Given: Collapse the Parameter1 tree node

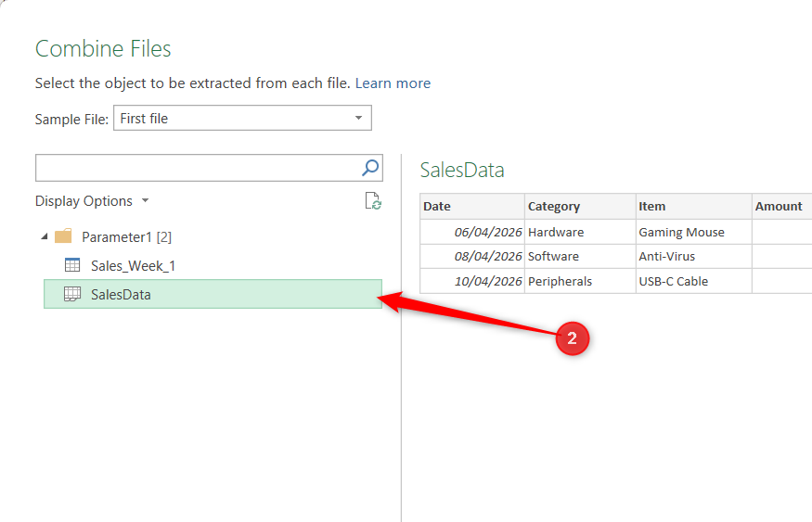Looking at the screenshot, I should coord(45,236).
